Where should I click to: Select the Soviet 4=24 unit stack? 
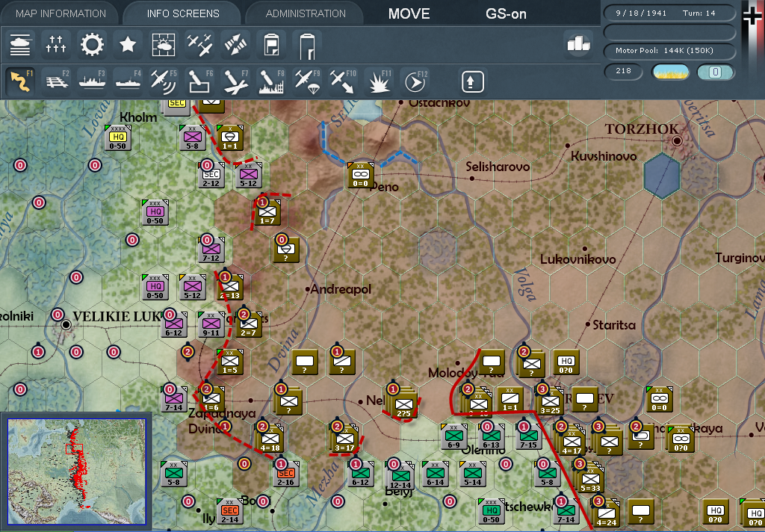[607, 513]
